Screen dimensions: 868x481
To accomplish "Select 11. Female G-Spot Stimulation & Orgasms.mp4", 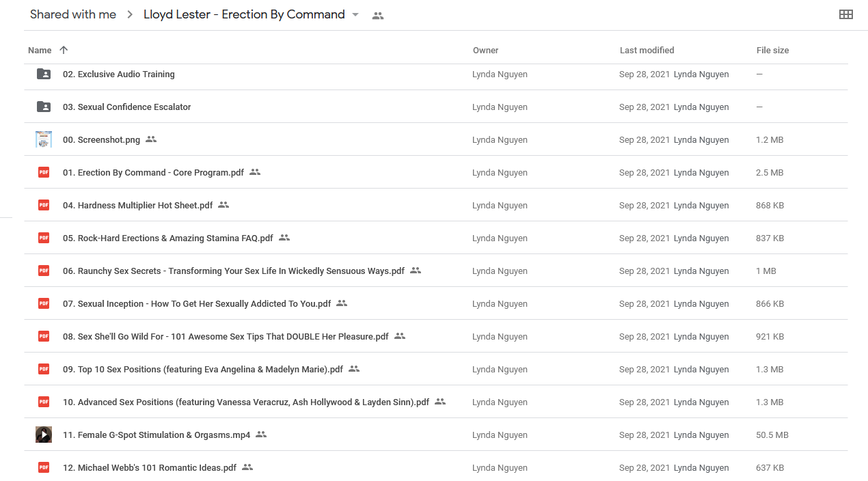I will point(157,435).
